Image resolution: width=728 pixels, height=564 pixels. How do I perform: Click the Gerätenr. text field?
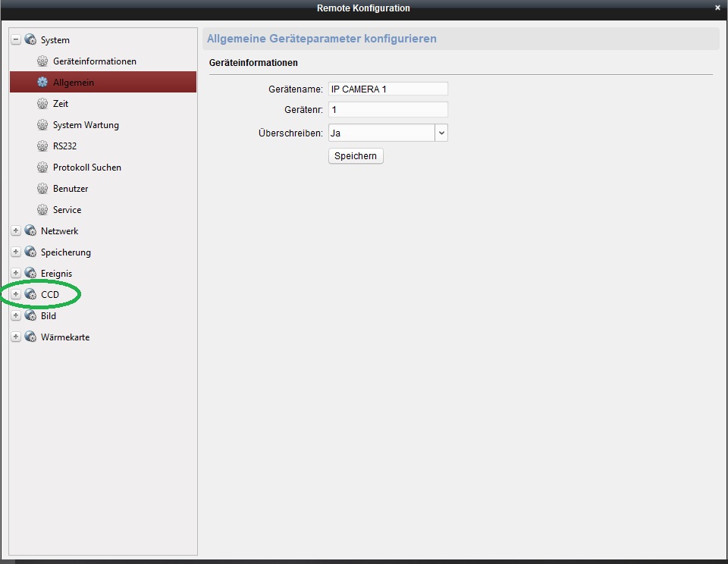click(388, 110)
